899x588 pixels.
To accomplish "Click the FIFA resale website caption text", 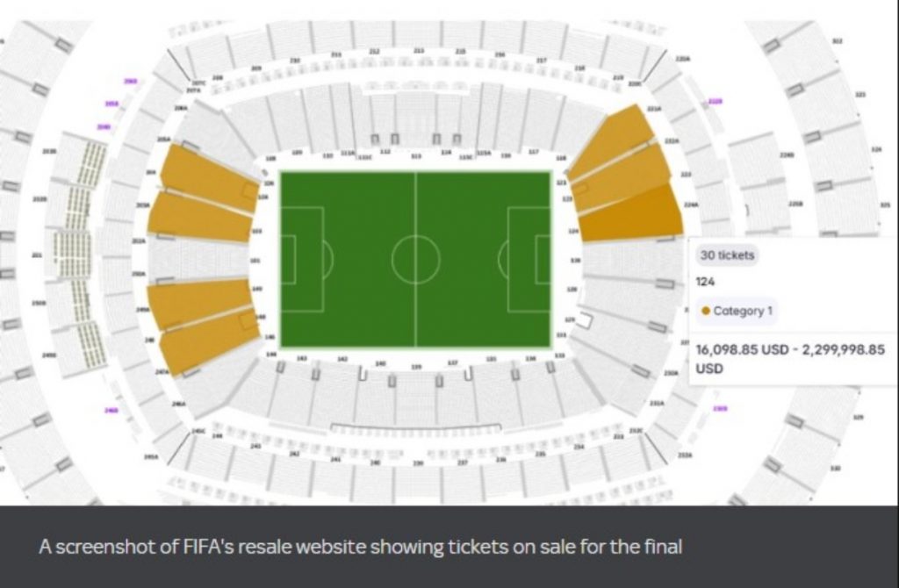I will pyautogui.click(x=360, y=548).
